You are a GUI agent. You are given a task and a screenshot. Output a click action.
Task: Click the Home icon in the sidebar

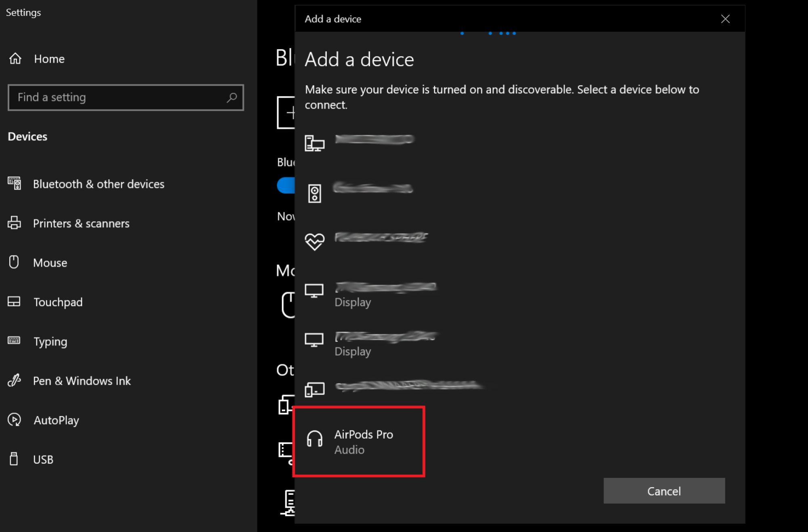(15, 59)
